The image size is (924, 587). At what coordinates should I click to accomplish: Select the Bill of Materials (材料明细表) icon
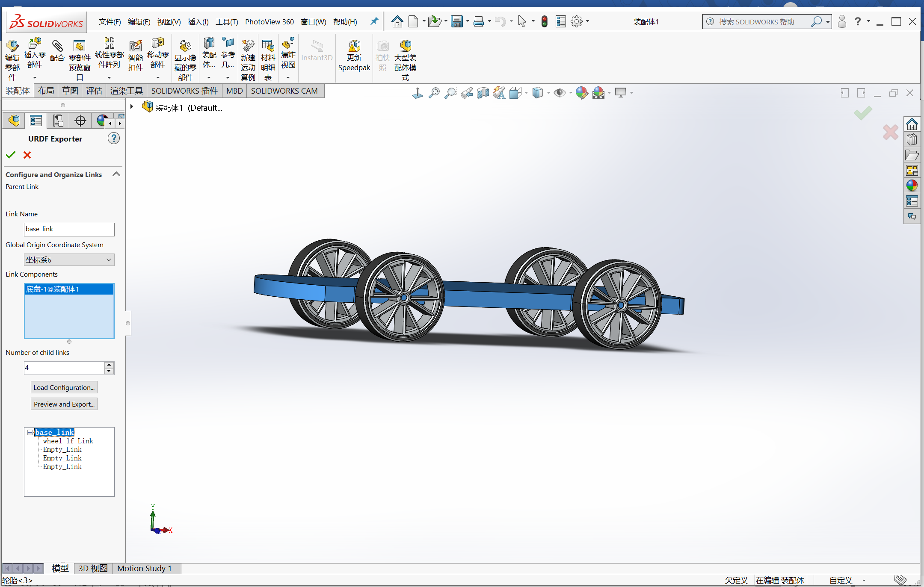tap(268, 45)
